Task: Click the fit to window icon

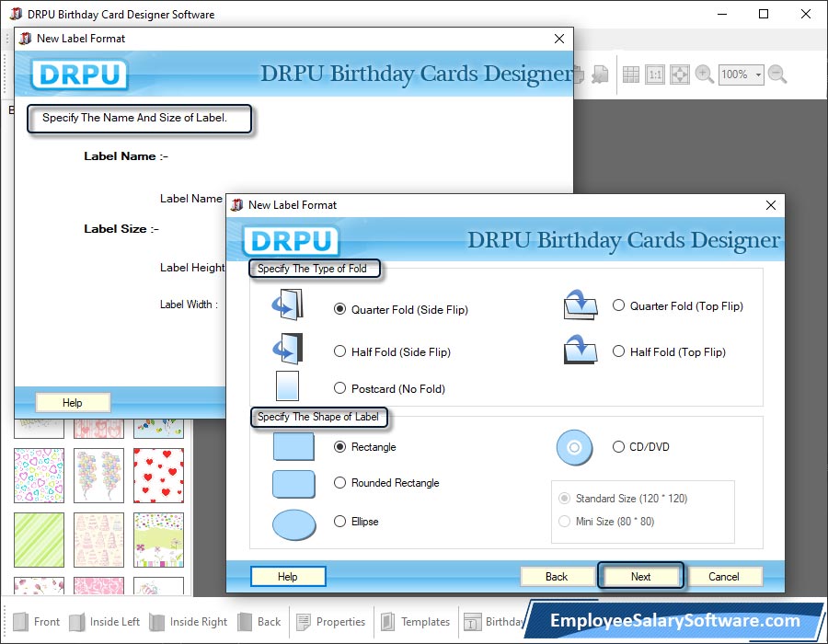Action: coord(680,75)
